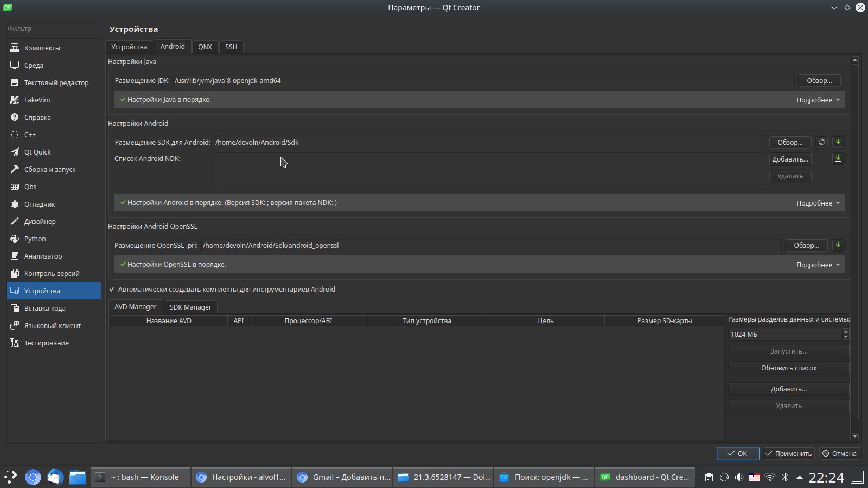Click download SDK icon beside SDK path
The height and width of the screenshot is (488, 868).
click(838, 142)
